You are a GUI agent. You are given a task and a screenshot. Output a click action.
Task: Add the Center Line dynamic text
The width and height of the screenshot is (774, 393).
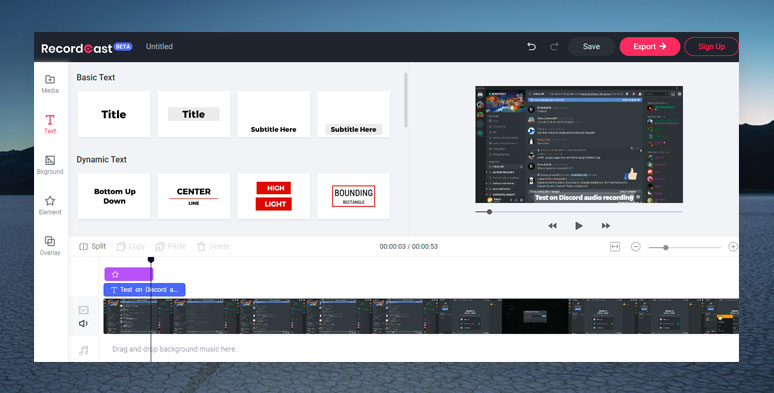194,196
